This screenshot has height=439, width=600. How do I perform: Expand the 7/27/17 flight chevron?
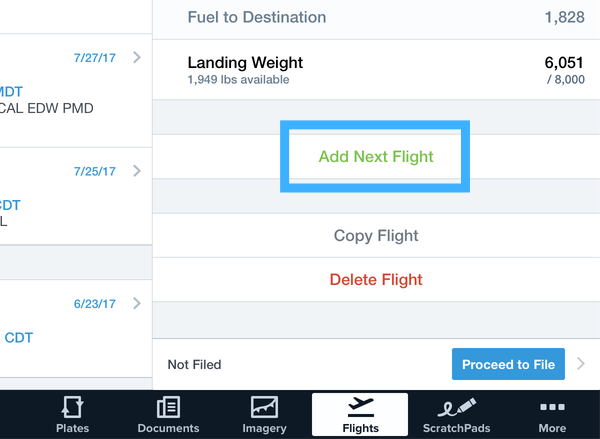[x=137, y=57]
